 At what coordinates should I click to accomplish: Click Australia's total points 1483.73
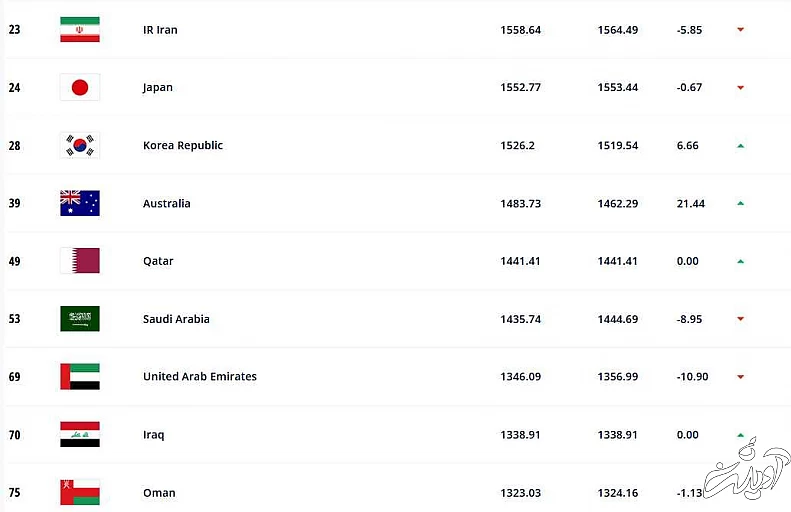[520, 204]
